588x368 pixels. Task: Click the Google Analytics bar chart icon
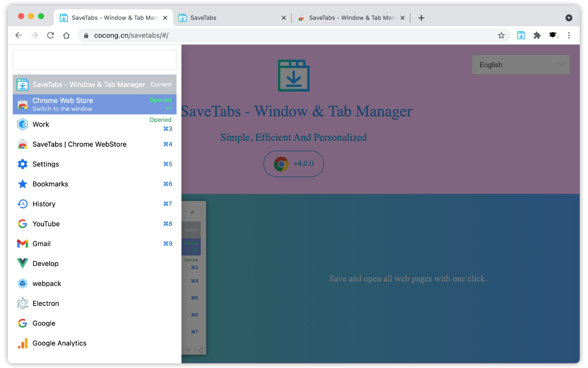pos(23,343)
